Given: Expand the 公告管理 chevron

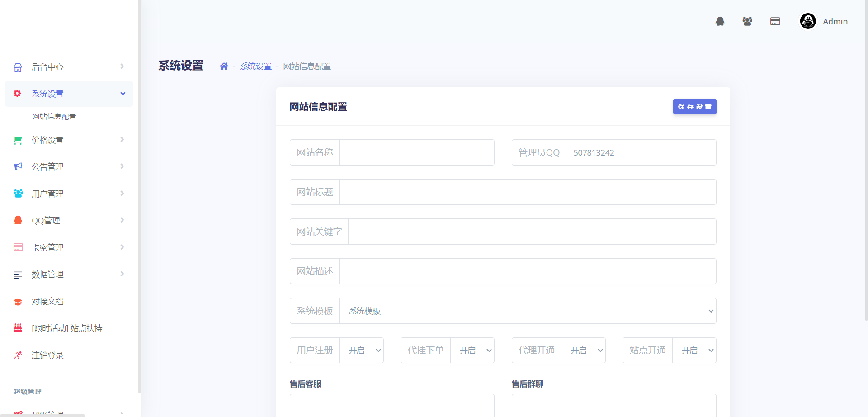Looking at the screenshot, I should [x=122, y=166].
